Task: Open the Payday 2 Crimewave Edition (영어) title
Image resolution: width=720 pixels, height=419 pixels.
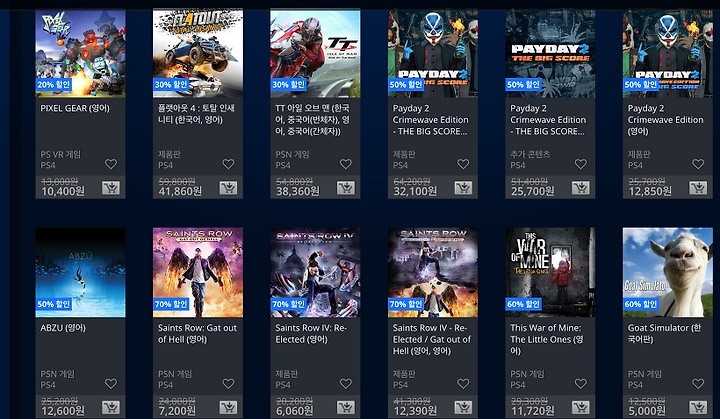Action: [x=665, y=120]
